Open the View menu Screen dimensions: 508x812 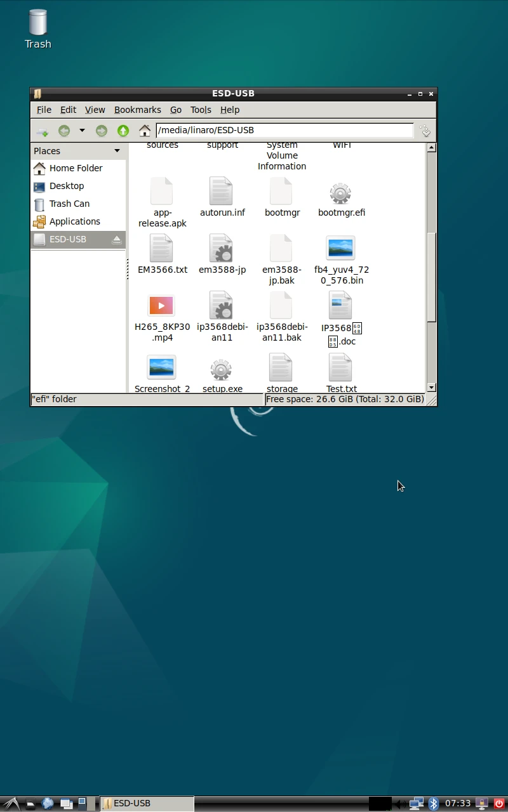pyautogui.click(x=95, y=110)
